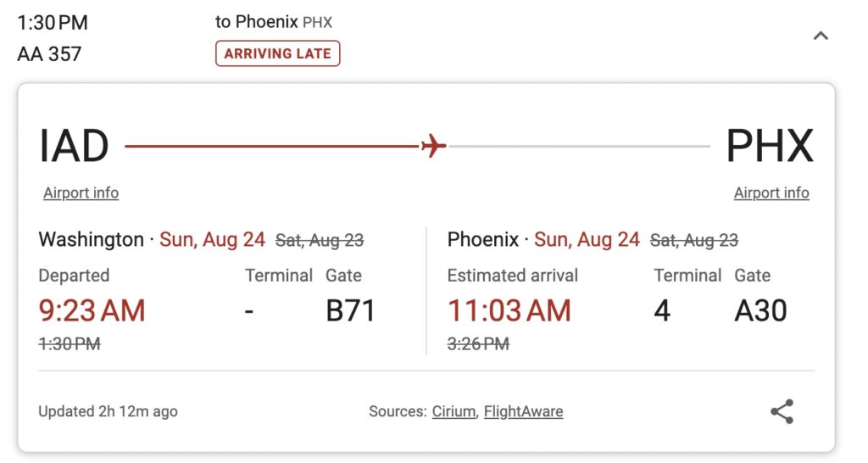
Task: Collapse the AA 357 flight details chevron
Action: pyautogui.click(x=821, y=36)
